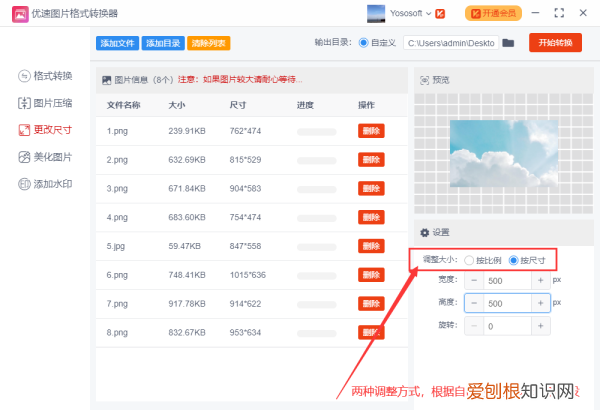Click the 开通会员 button
Viewport: 600px width, 410px height.
point(493,13)
